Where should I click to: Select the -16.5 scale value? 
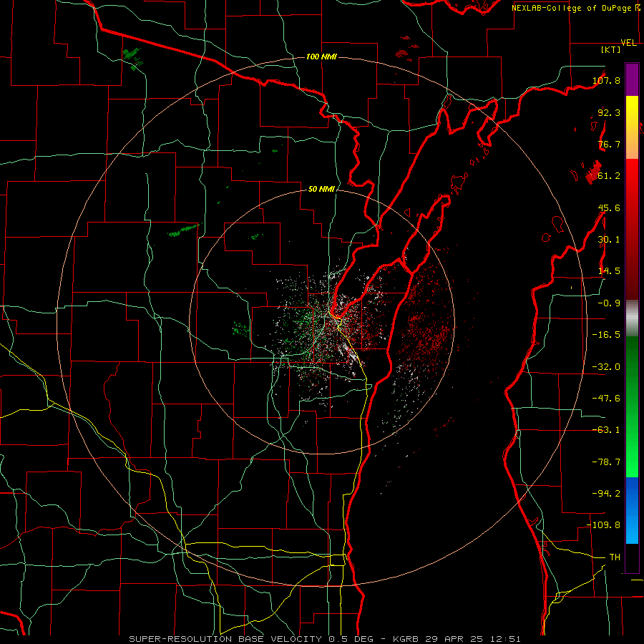[x=606, y=335]
